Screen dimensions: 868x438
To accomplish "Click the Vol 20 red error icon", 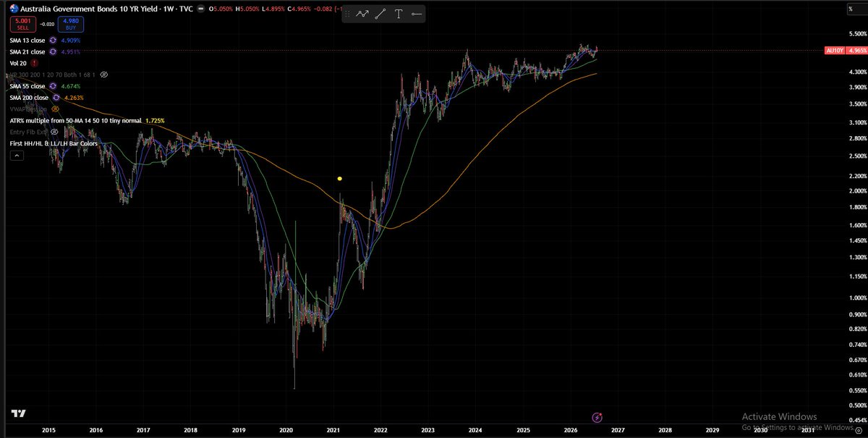I will tap(34, 64).
